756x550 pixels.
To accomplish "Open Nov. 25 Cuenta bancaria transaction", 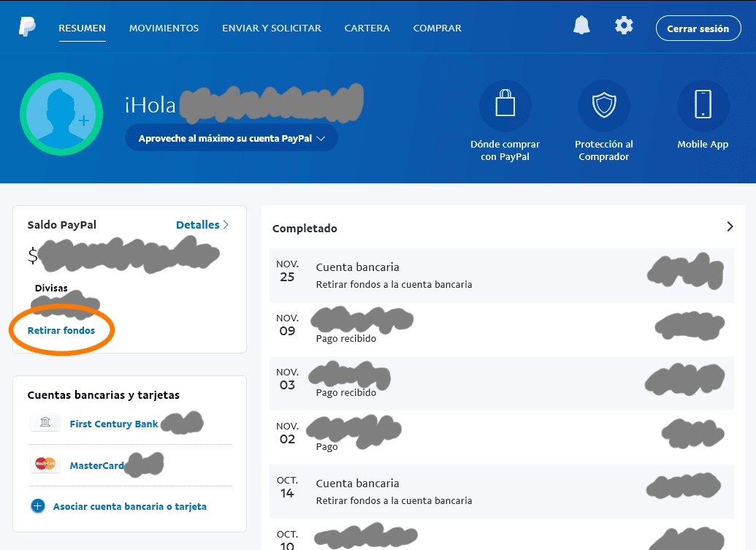I will (x=501, y=275).
